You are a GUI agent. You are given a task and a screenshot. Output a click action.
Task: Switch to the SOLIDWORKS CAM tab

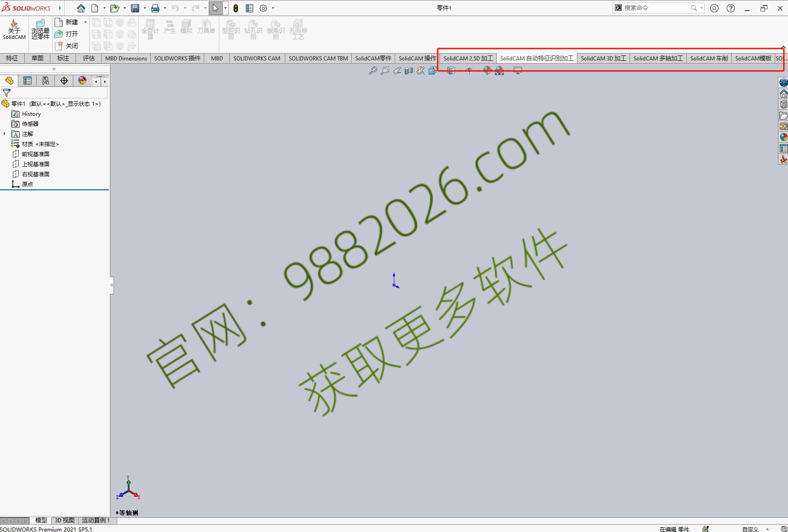coord(256,58)
